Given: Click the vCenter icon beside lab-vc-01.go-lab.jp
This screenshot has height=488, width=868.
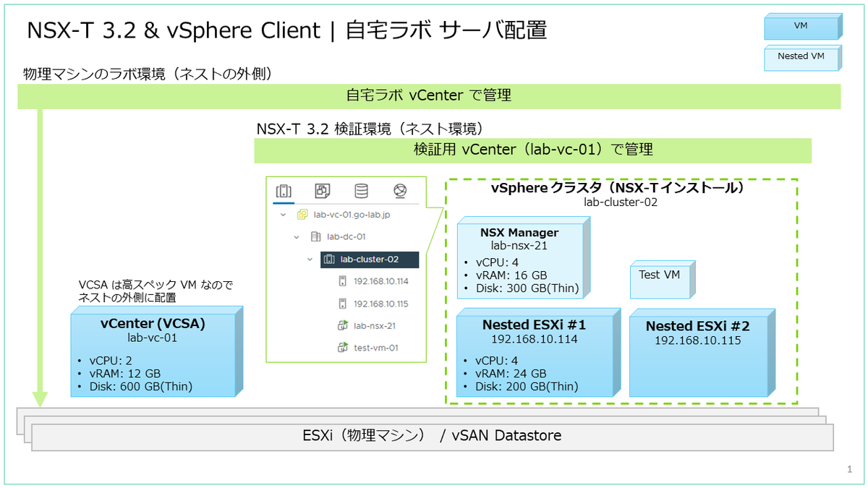Looking at the screenshot, I should pyautogui.click(x=302, y=215).
